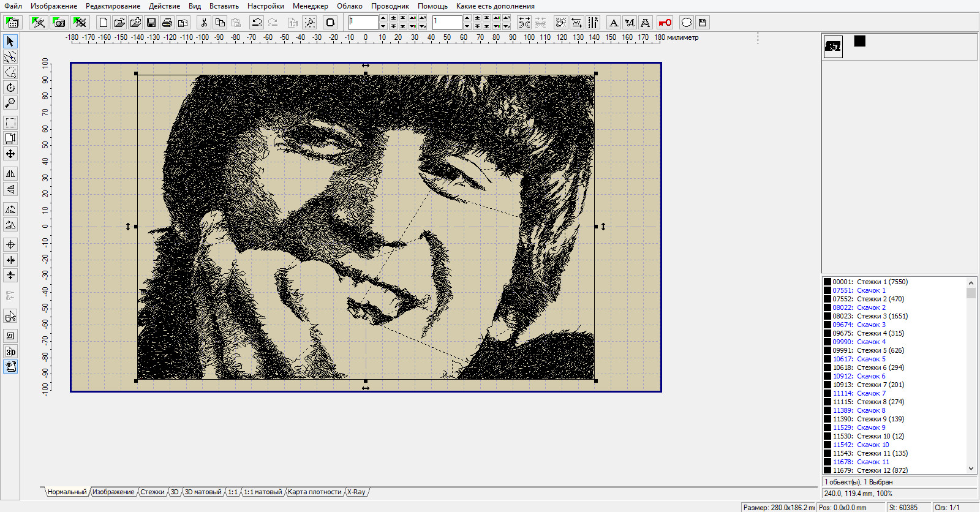
Task: Click the mirror vertically tool in left toolbar
Action: (10, 189)
